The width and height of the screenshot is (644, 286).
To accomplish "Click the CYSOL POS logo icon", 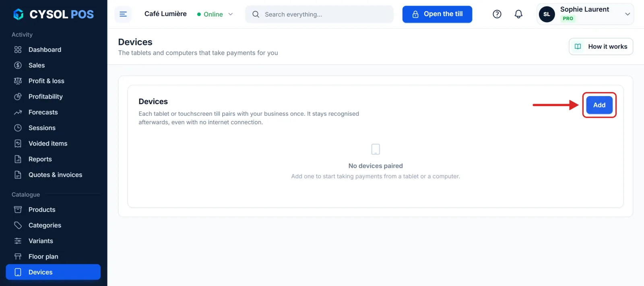I will tap(19, 14).
